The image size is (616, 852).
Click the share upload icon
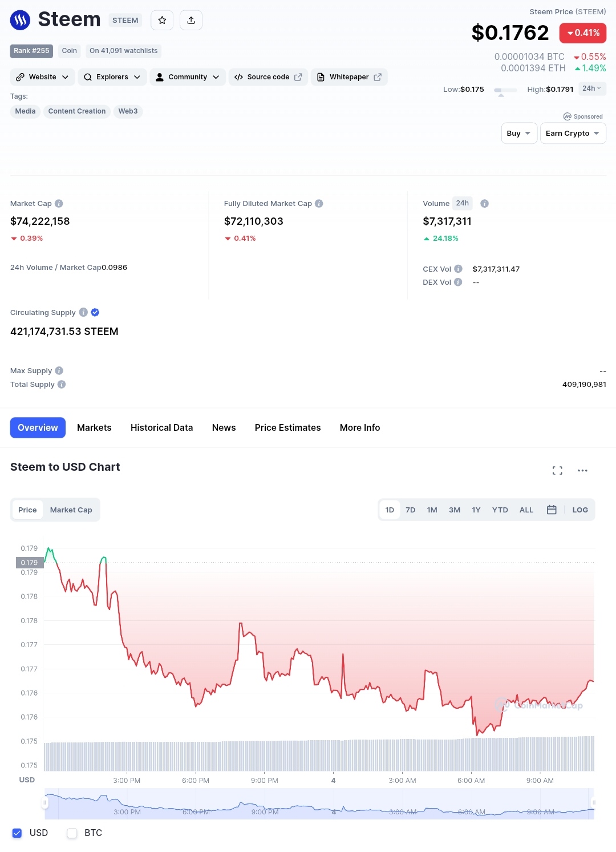click(191, 20)
